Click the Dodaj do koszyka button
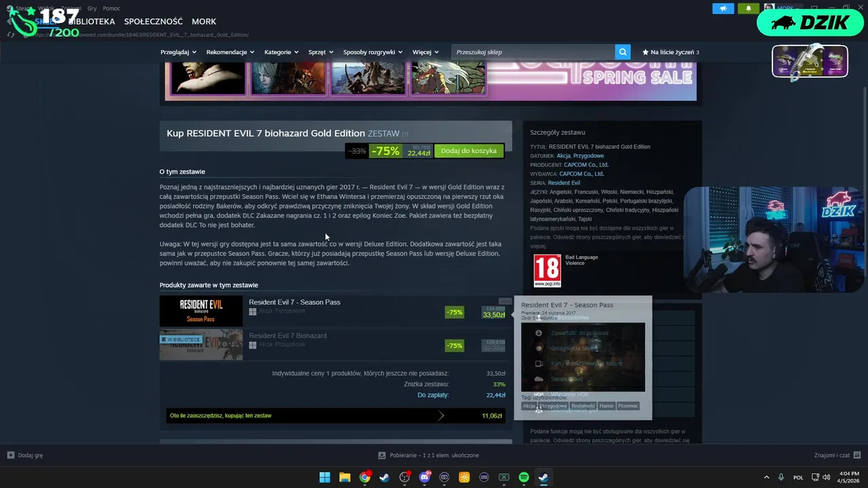The height and width of the screenshot is (488, 868). click(469, 150)
